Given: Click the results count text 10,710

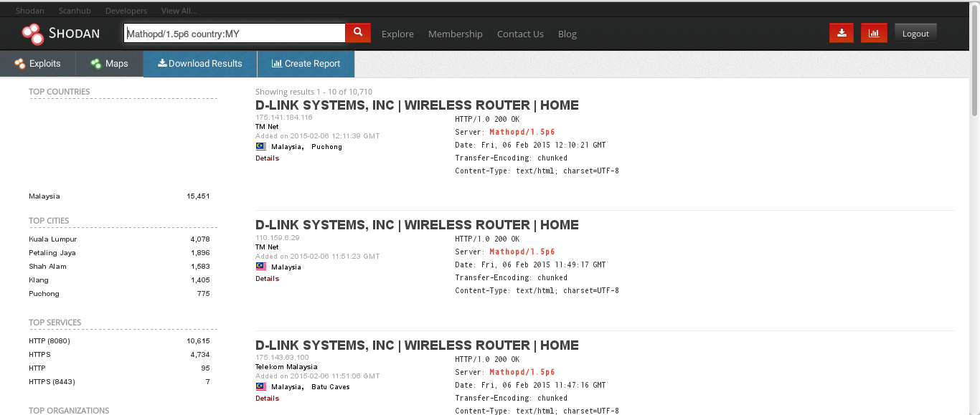Looking at the screenshot, I should [x=360, y=92].
